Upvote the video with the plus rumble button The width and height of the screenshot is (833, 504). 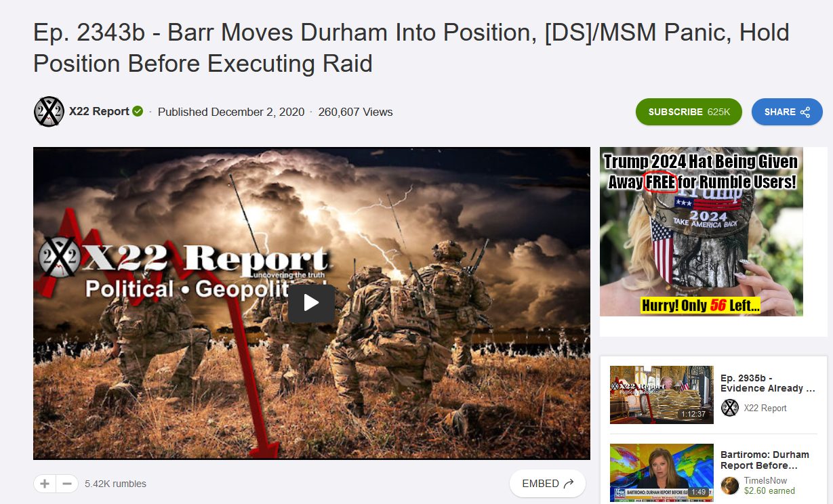(45, 484)
